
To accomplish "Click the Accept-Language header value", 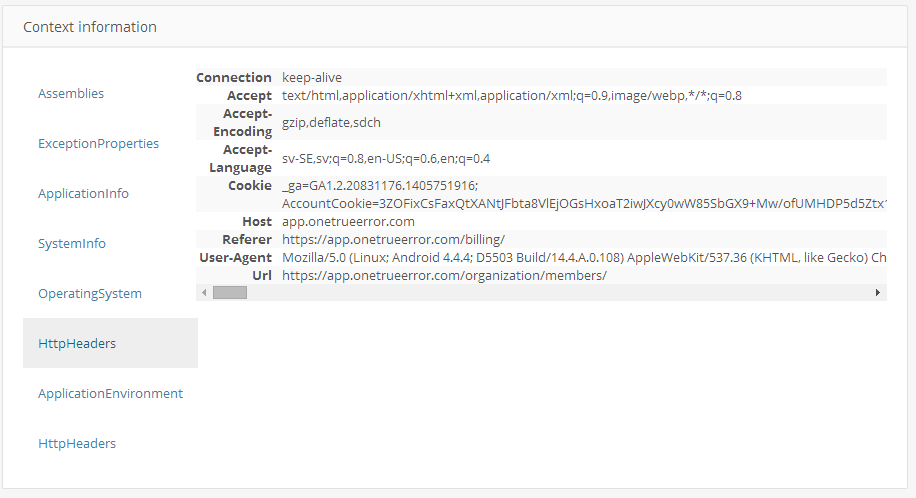I will 386,159.
